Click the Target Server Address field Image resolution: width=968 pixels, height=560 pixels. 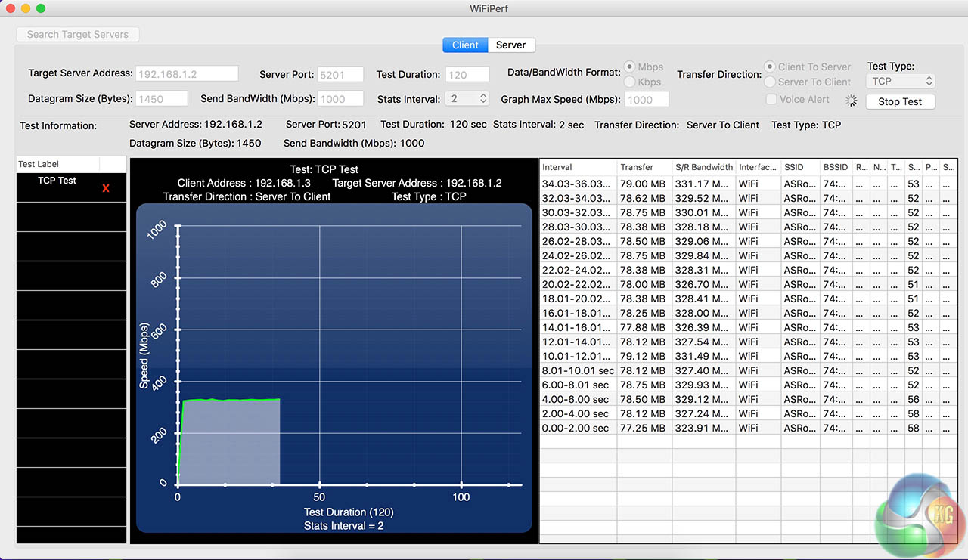[187, 74]
